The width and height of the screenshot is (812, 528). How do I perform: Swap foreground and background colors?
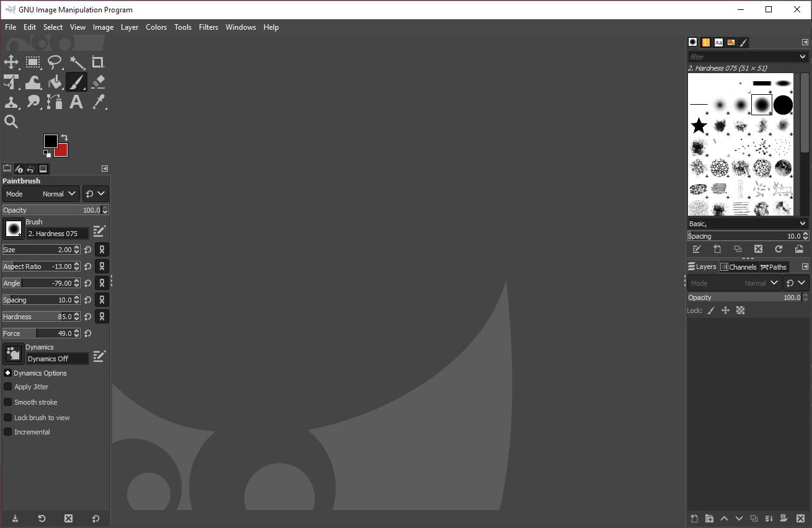(x=64, y=138)
